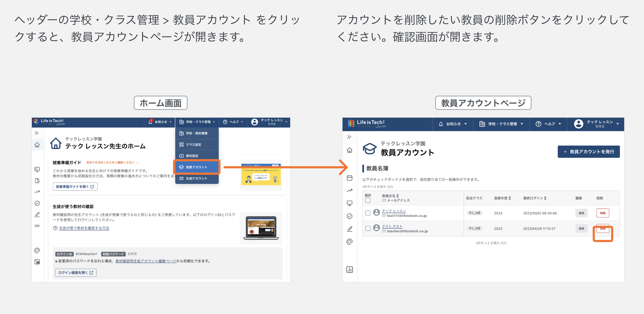Choose 生徒アカウント in dropdown menu
644x314 pixels.
(x=197, y=178)
